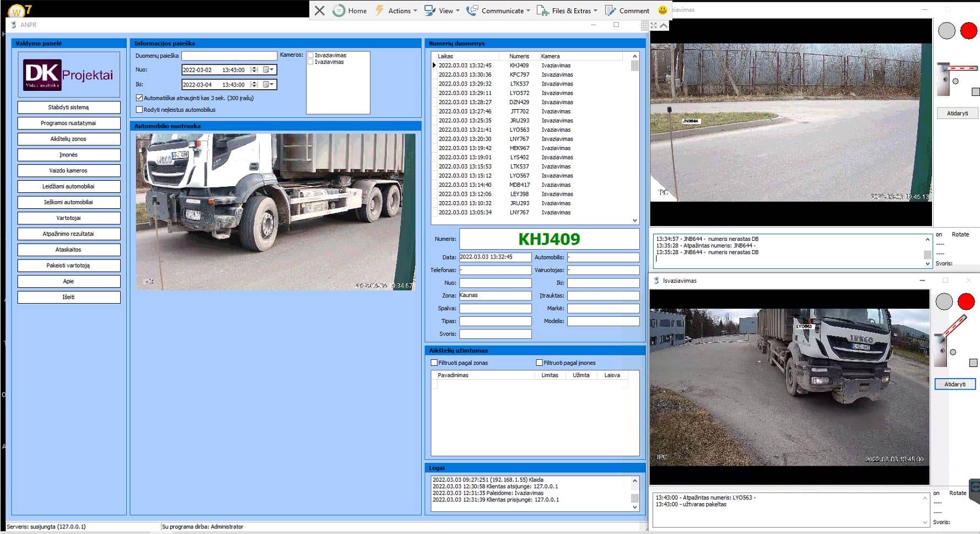
Task: Click the Iki date spinner arrows
Action: pos(254,85)
